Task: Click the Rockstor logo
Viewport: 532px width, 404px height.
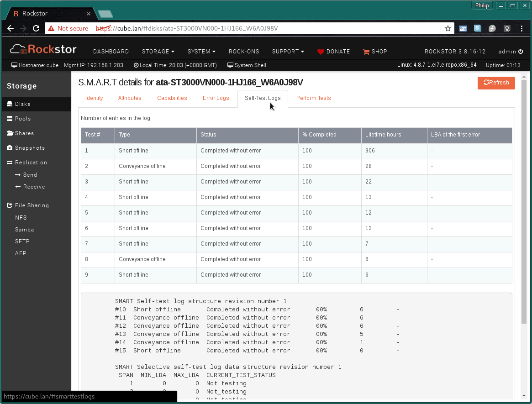Action: click(43, 49)
